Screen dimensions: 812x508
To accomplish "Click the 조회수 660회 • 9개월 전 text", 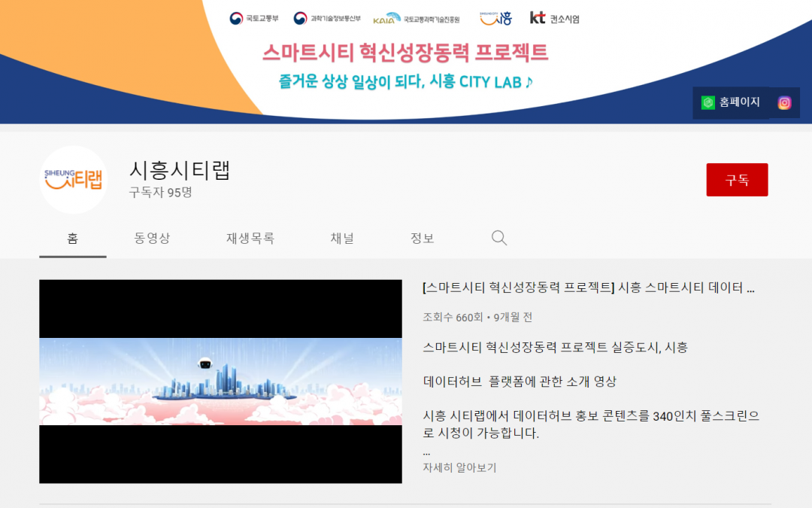I will coord(477,318).
